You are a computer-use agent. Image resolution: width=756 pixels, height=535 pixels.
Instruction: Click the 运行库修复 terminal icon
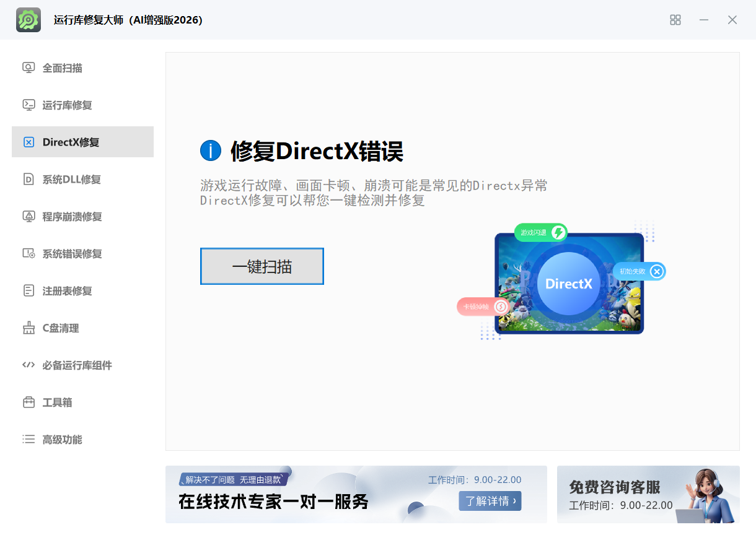tap(29, 105)
